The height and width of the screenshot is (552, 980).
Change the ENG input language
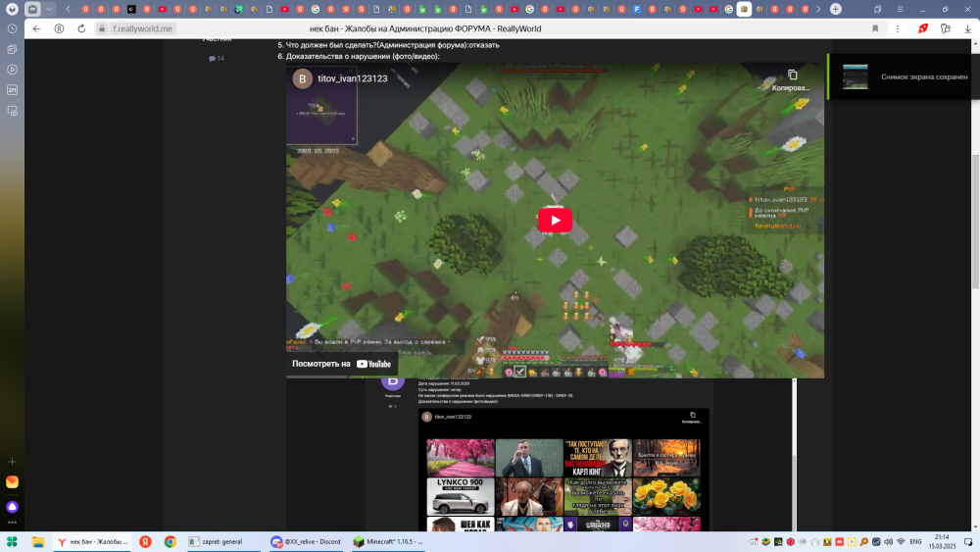[915, 542]
